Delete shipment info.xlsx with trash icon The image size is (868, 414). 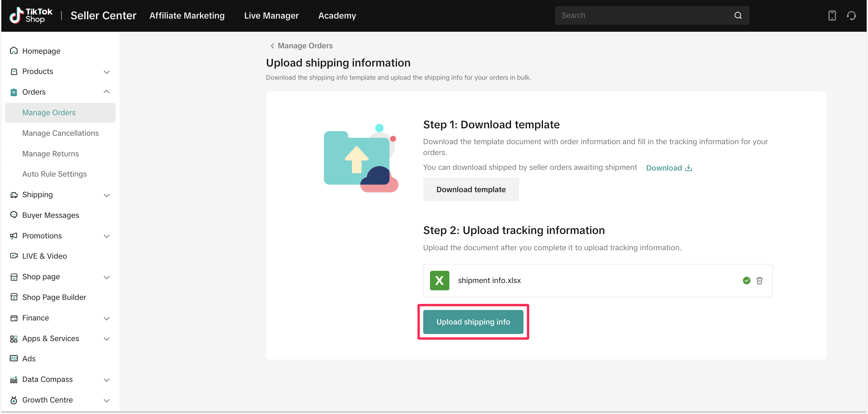coord(760,281)
